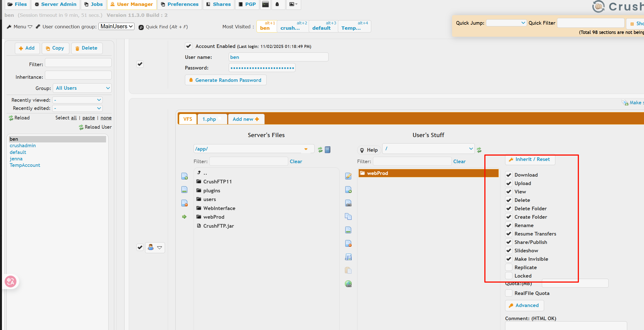Click the copy documents icon in middle toolbar
Viewport: 644px width, 330px height.
pos(348,216)
